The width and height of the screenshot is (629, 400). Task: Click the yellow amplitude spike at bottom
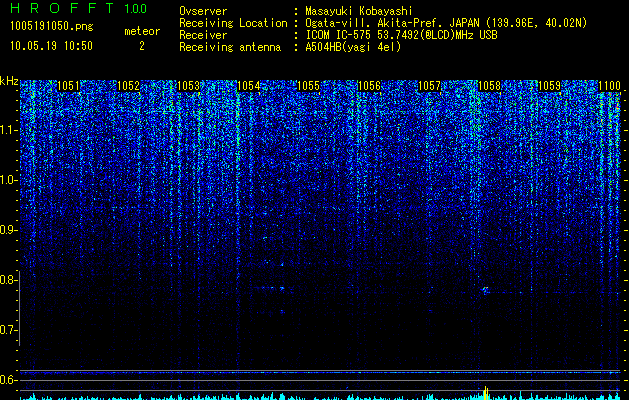coord(486,393)
